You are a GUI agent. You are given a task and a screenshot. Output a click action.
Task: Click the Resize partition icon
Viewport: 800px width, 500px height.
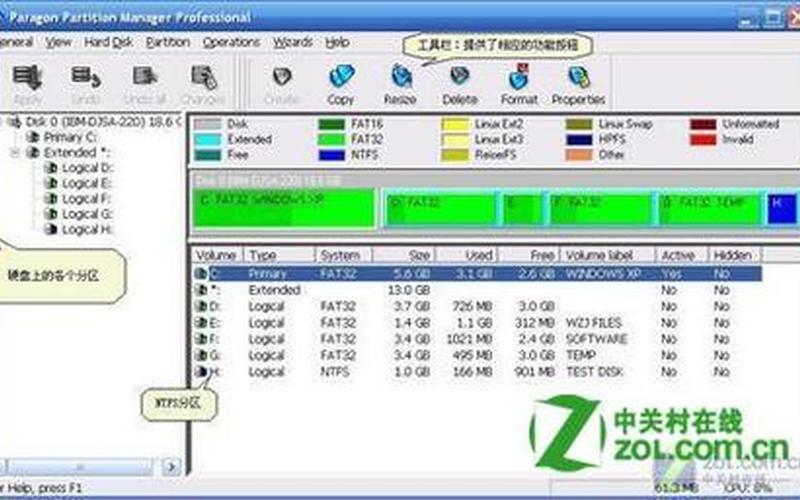[401, 76]
